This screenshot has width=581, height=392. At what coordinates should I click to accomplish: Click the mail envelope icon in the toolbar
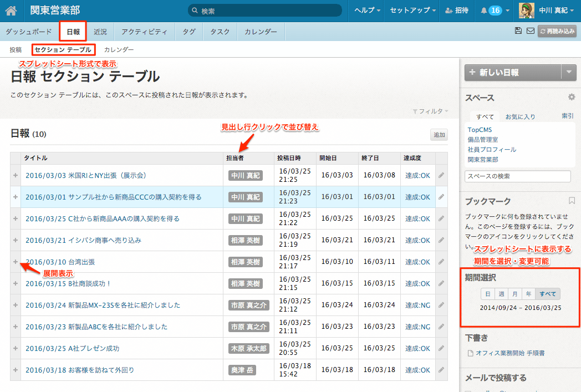click(530, 31)
